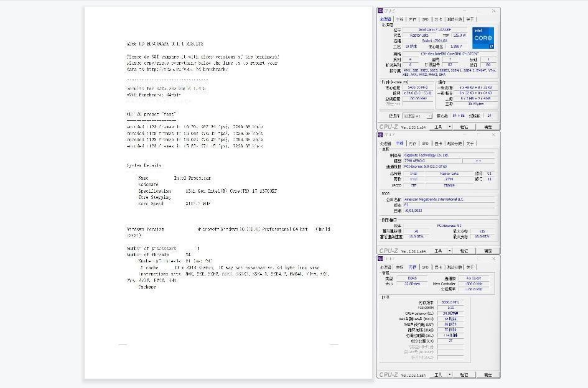
Task: Click the DDR5 memory type field
Action: [x=412, y=278]
